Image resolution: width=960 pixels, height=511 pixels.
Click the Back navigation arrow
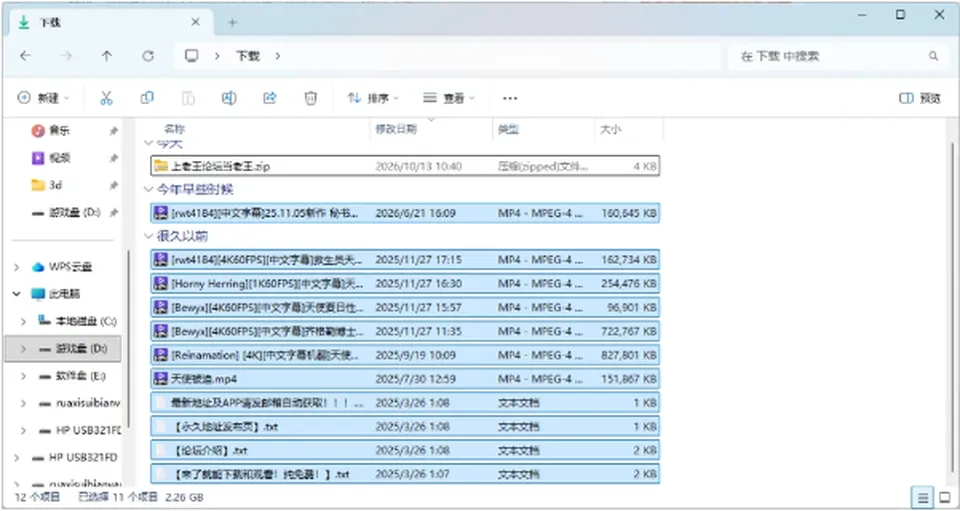coord(25,56)
